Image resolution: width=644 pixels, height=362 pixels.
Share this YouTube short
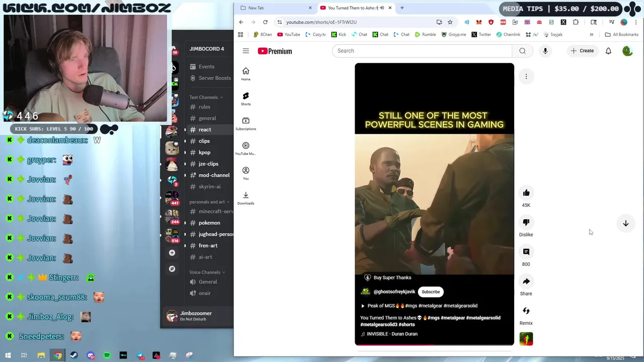pos(526,282)
